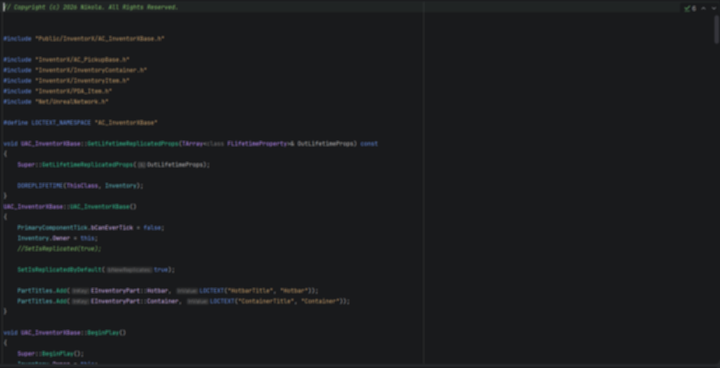Click include "Net/UnrealNetwork.h" line
Screen dimensions: 720x368
(x=56, y=102)
